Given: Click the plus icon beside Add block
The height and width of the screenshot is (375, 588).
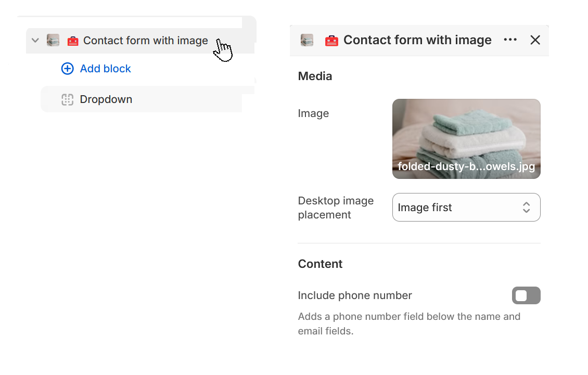Looking at the screenshot, I should click(x=68, y=68).
